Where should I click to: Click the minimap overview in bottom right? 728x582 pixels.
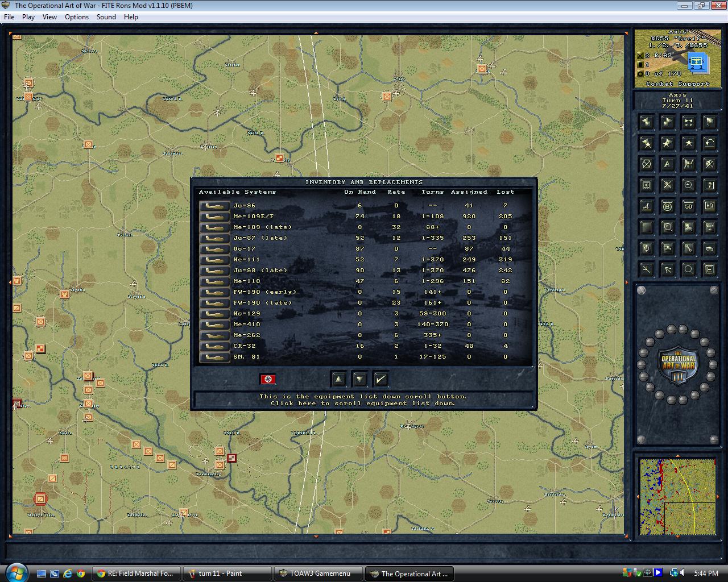click(x=677, y=497)
